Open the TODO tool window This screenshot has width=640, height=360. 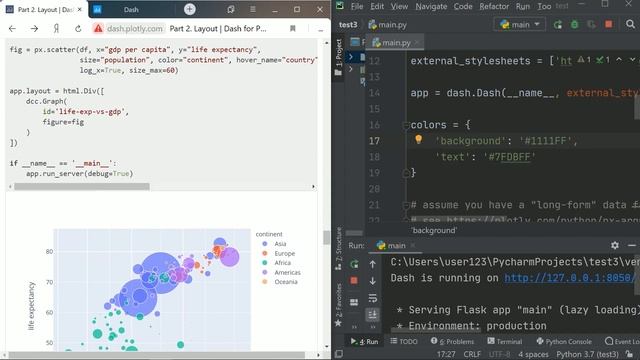pos(404,341)
